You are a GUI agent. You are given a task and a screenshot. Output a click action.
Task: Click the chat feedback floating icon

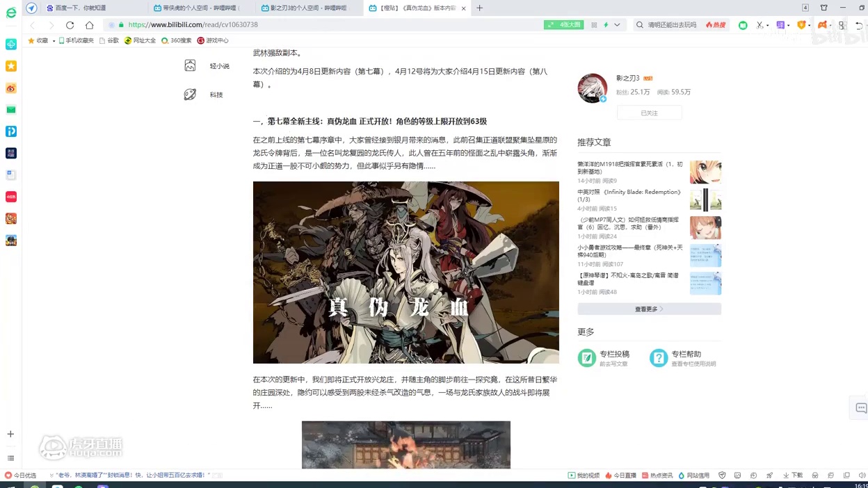pyautogui.click(x=860, y=409)
